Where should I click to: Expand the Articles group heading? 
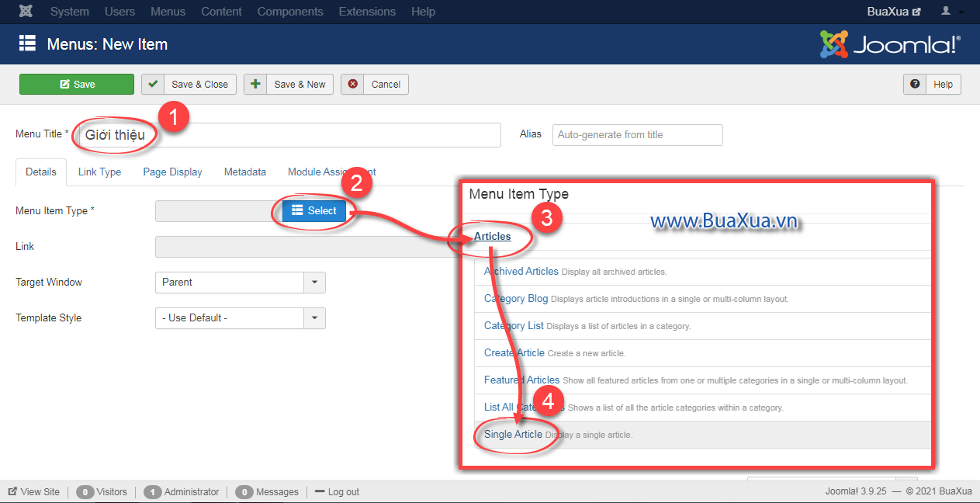(493, 236)
